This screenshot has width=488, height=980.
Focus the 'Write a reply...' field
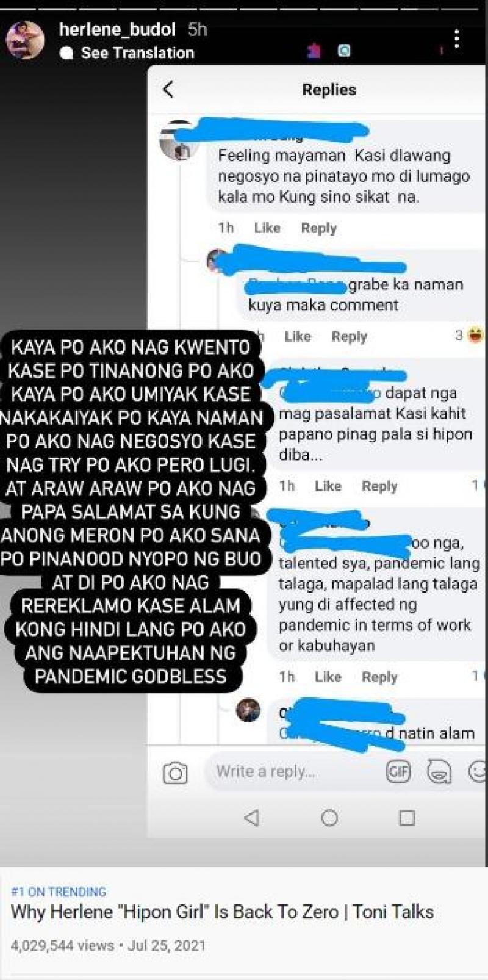[293, 772]
